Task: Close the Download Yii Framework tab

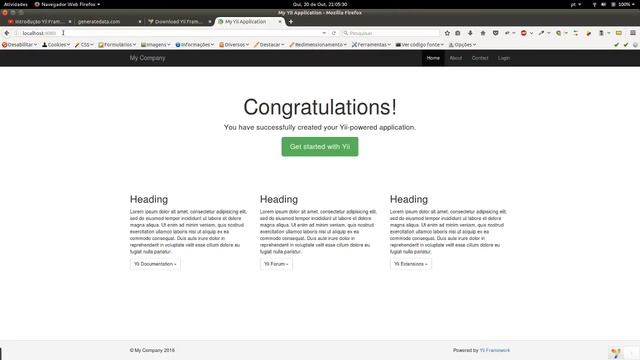Action: tap(210, 22)
